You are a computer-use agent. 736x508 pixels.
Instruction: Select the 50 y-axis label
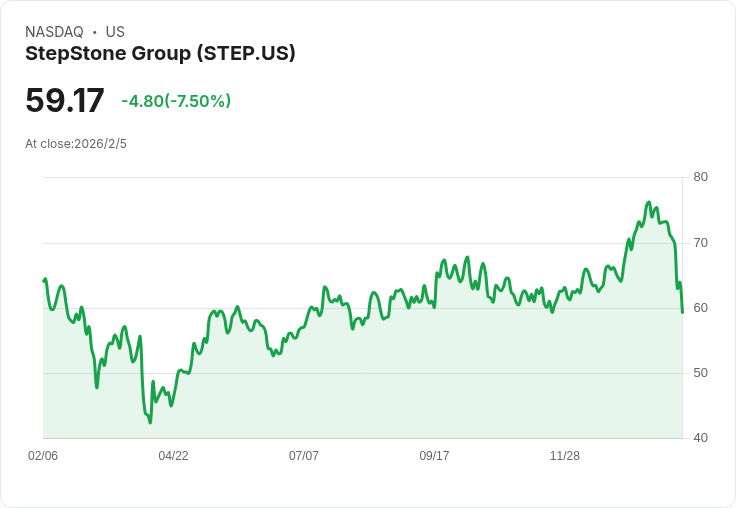701,372
